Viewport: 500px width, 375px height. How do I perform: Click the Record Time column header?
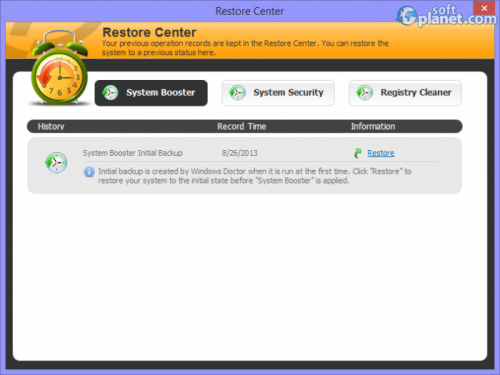click(x=242, y=126)
